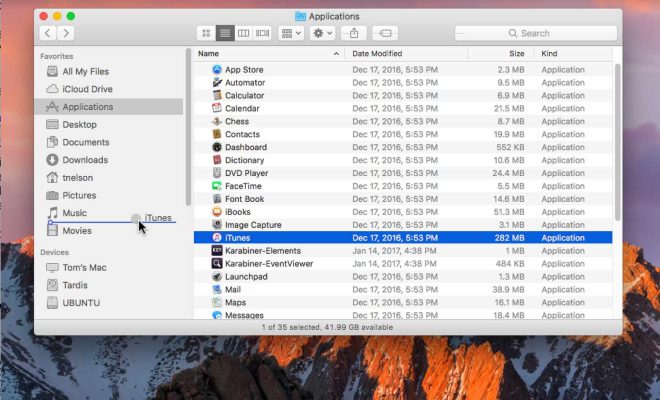
Task: Go forward with the right chevron button
Action: (x=66, y=33)
